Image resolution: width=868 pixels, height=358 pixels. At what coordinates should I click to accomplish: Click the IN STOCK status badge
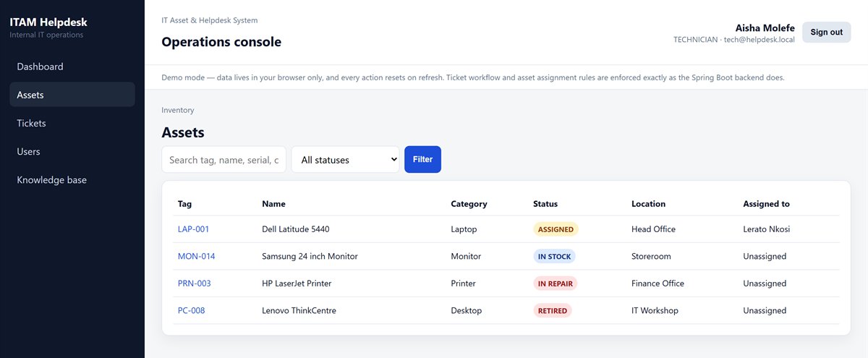click(554, 256)
